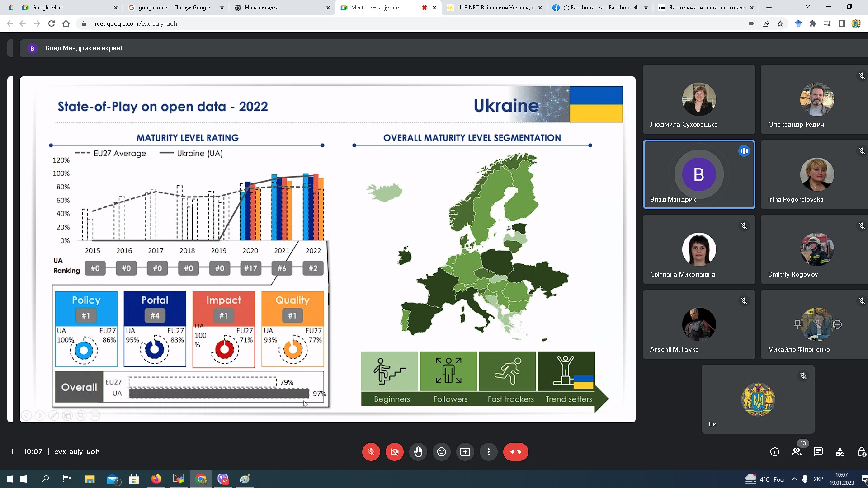This screenshot has width=868, height=488.
Task: Open weather widget 4°C Fog
Action: 764,479
